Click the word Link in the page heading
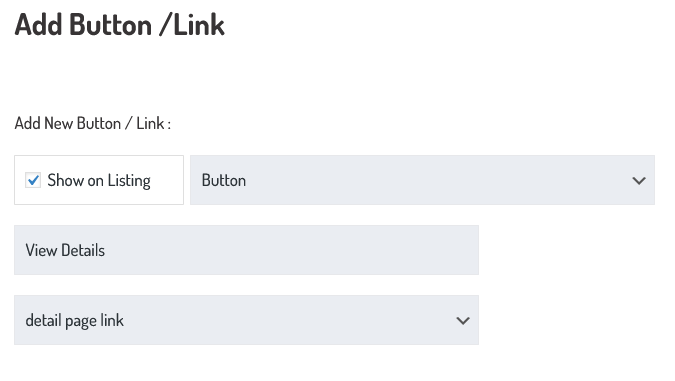The image size is (675, 381). (x=199, y=25)
